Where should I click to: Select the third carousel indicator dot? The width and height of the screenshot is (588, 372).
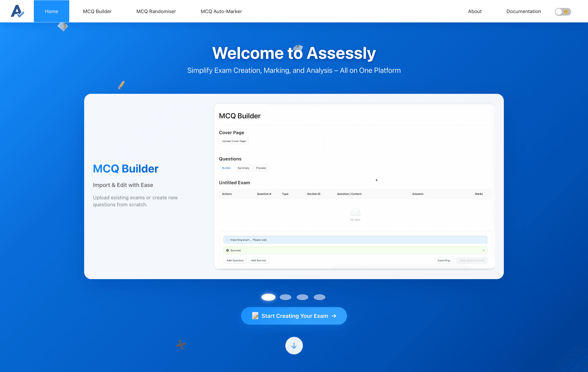coord(302,297)
